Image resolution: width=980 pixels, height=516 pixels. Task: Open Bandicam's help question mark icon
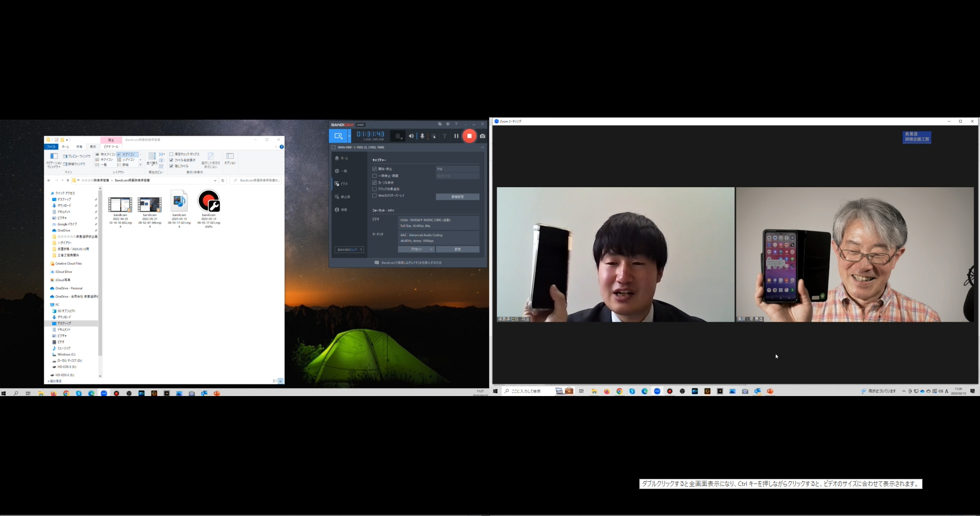coord(456,124)
